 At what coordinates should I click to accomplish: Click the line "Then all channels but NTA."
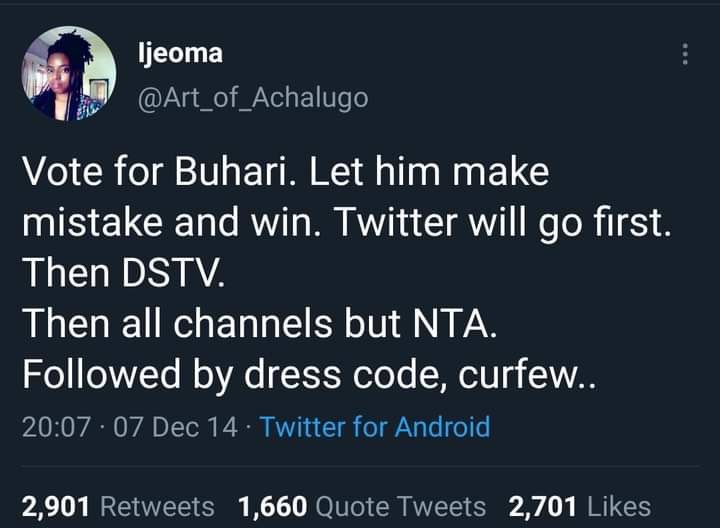click(259, 324)
